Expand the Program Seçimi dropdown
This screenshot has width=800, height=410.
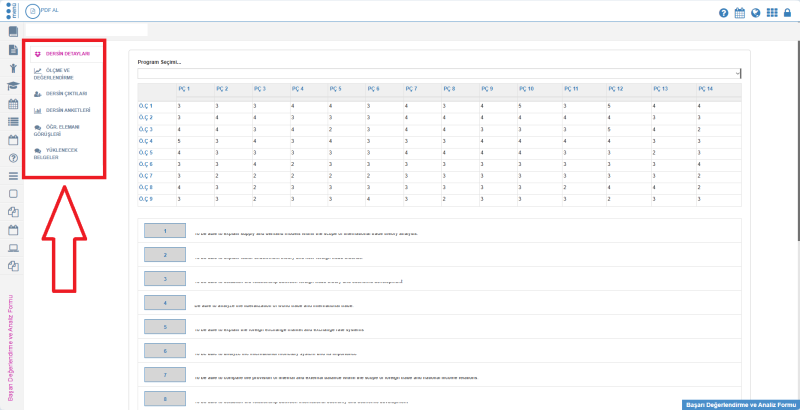click(439, 74)
